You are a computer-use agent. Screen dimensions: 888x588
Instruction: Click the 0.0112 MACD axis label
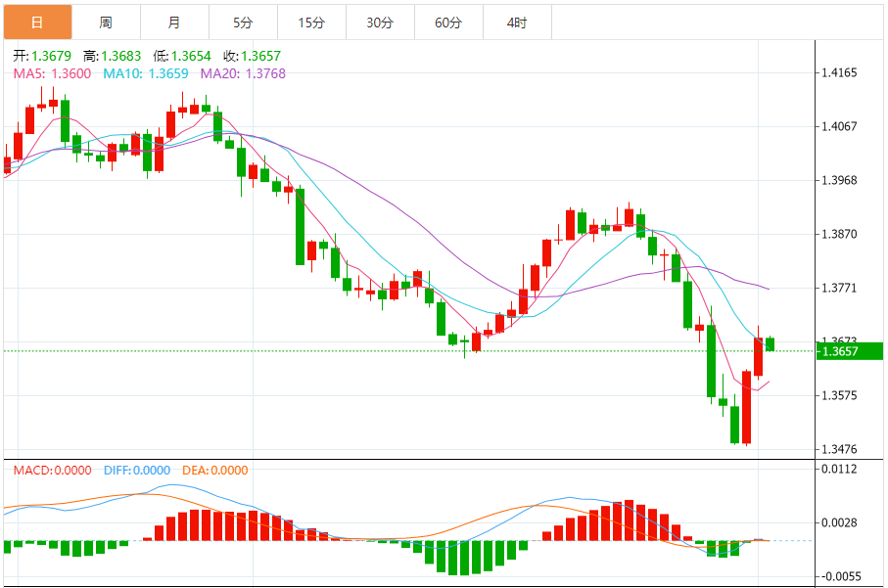[839, 470]
